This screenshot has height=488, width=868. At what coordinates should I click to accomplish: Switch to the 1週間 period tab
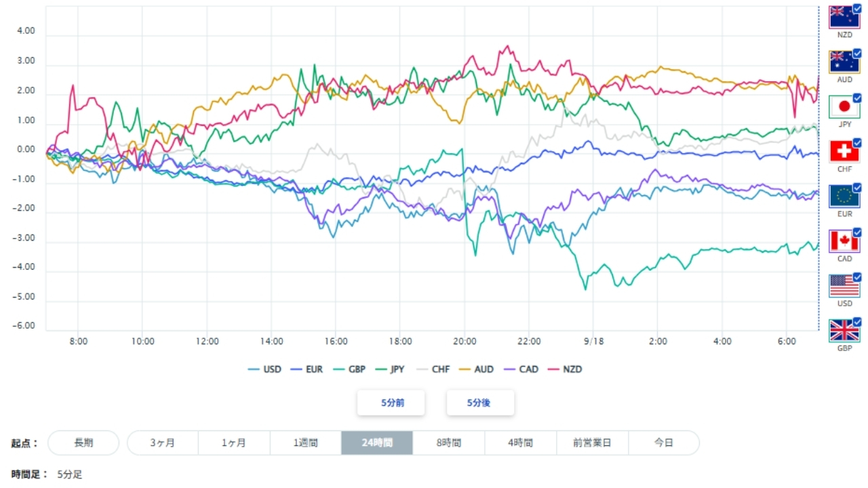(306, 443)
